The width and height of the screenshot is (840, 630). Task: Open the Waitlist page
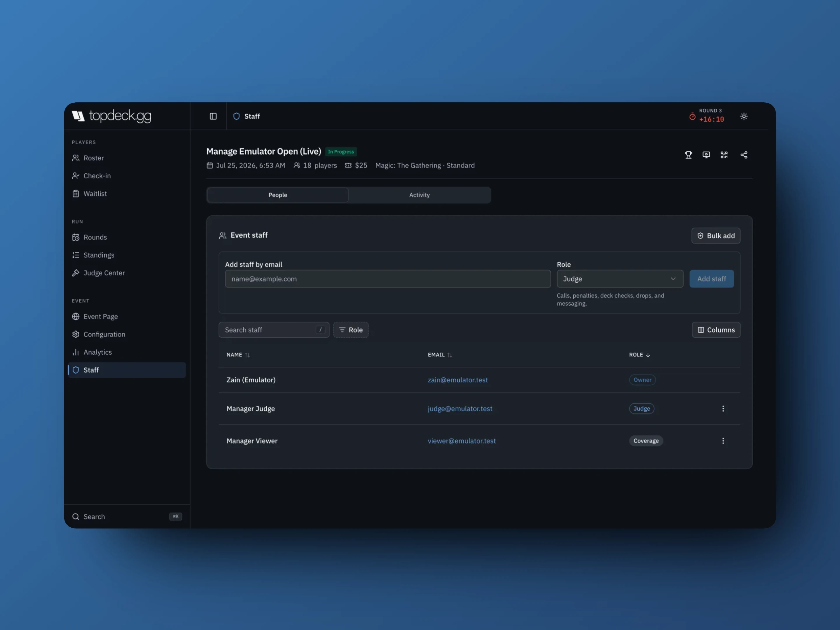click(127, 194)
